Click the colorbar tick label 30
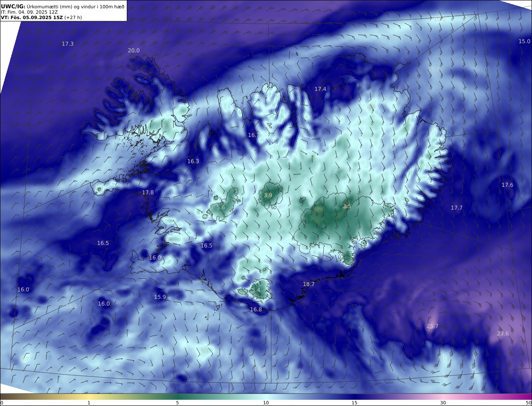 [443, 402]
